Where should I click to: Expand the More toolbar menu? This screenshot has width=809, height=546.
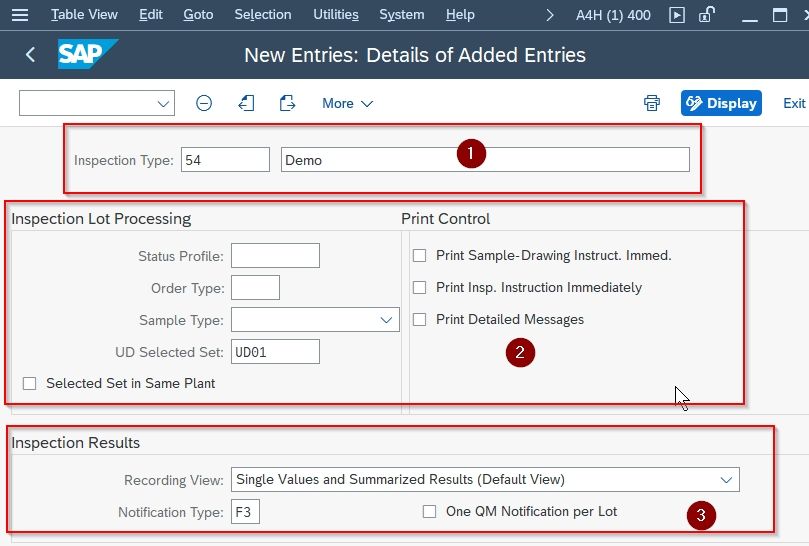pyautogui.click(x=347, y=103)
